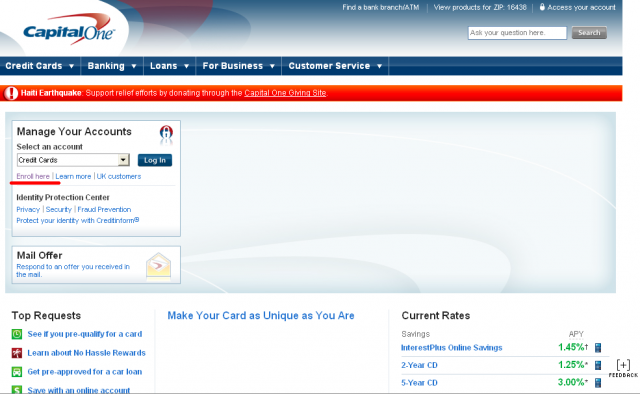Click Access your account link

pos(581,7)
